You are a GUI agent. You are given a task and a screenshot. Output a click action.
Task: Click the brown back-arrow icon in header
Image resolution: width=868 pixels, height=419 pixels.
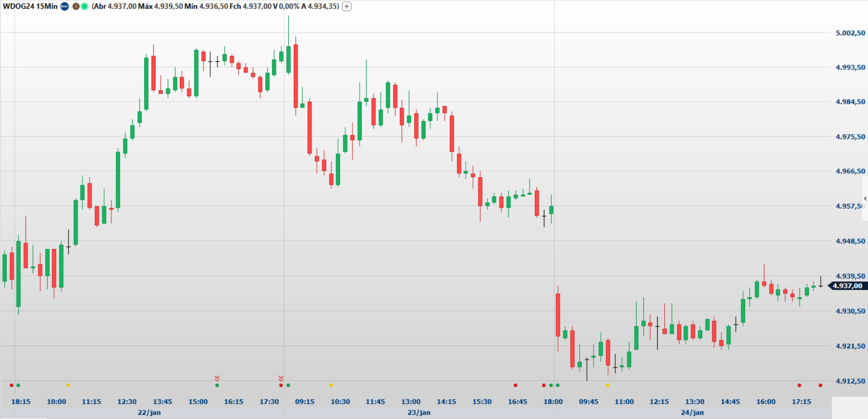(x=76, y=6)
